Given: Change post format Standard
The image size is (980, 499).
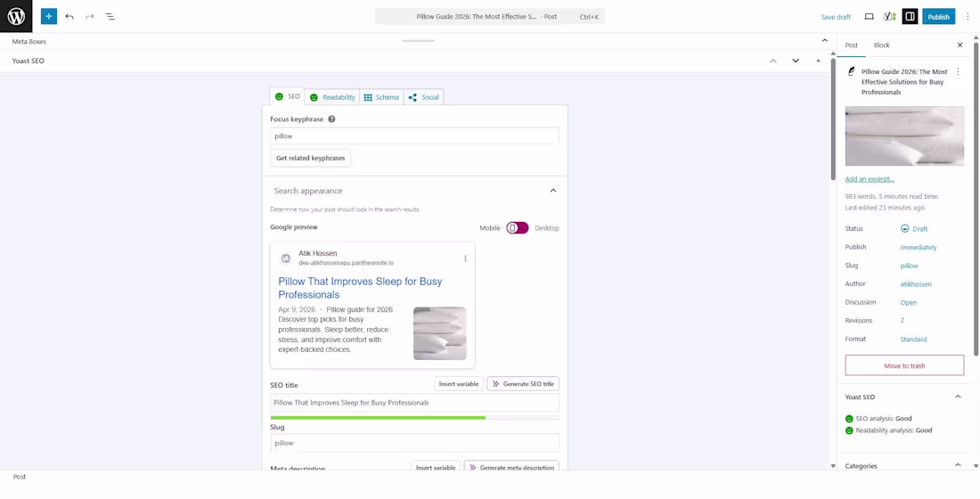Looking at the screenshot, I should (x=913, y=339).
